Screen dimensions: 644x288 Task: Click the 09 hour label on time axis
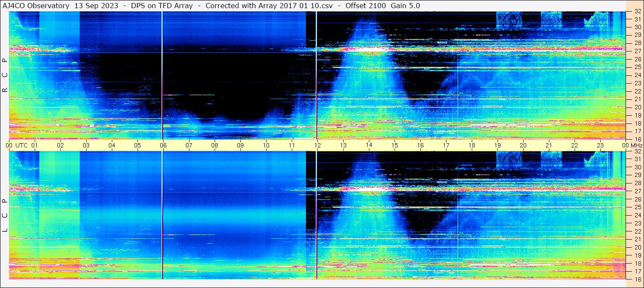click(240, 145)
